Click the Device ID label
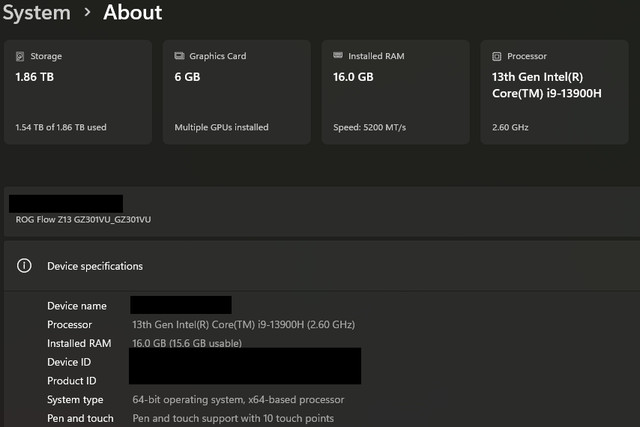Image resolution: width=640 pixels, height=427 pixels. click(69, 362)
